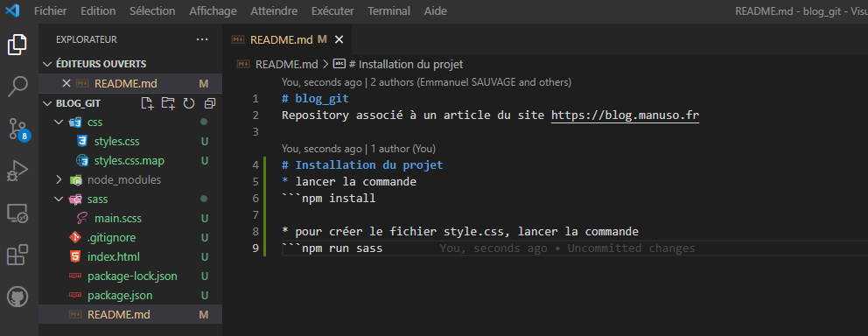This screenshot has width=868, height=336.
Task: Refresh the BLOG_GIT explorer
Action: 189,103
